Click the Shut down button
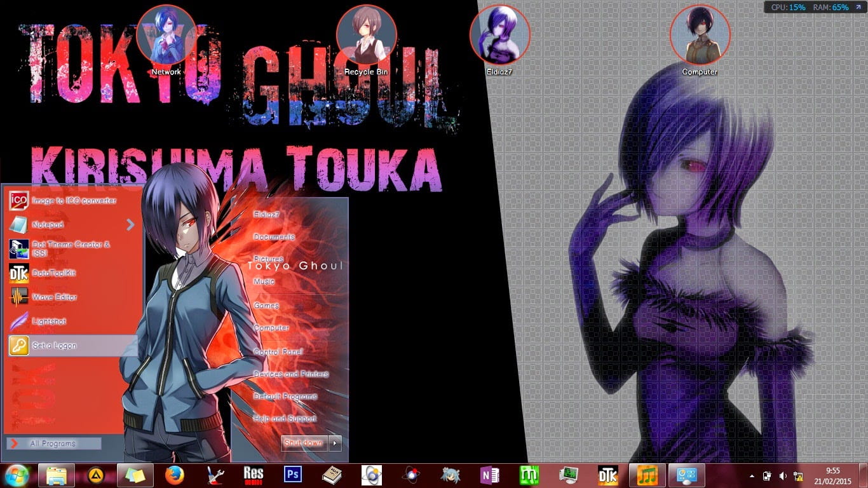Image resolution: width=868 pixels, height=488 pixels. click(x=304, y=443)
